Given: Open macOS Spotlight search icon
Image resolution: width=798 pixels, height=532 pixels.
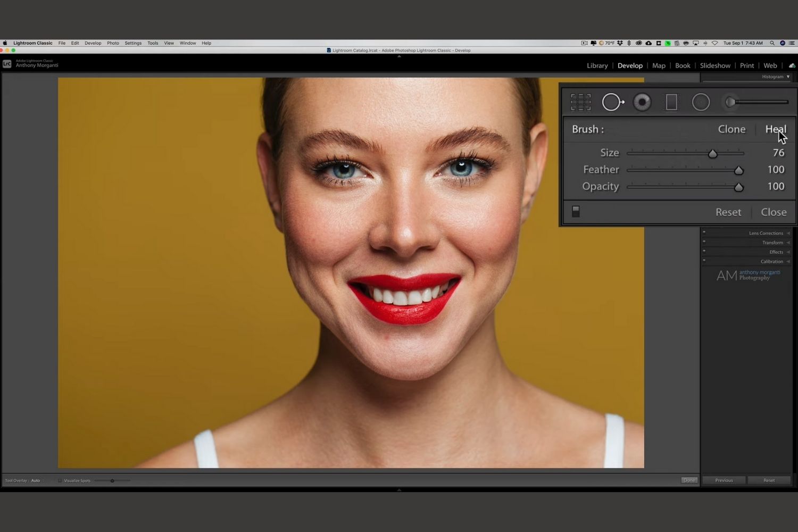Looking at the screenshot, I should 772,43.
